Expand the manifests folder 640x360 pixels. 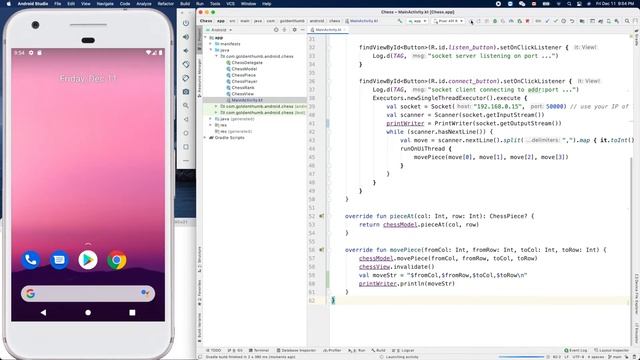coord(211,44)
